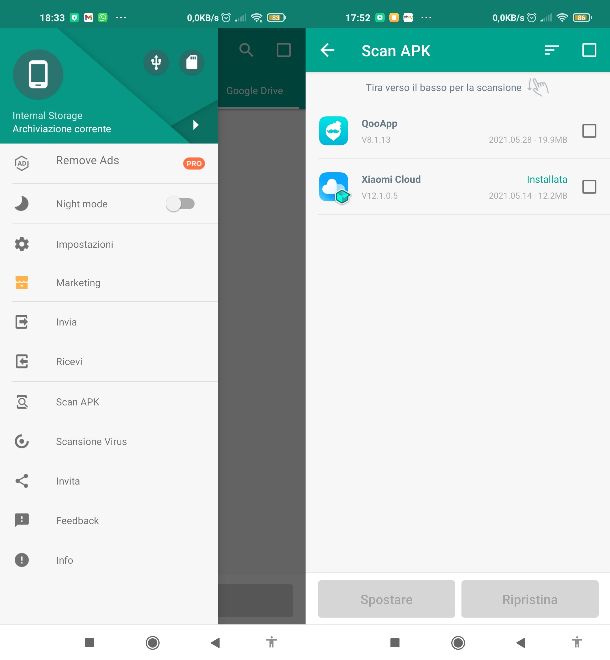Click the Info label
Screen dimensions: 610x660
[x=64, y=560]
